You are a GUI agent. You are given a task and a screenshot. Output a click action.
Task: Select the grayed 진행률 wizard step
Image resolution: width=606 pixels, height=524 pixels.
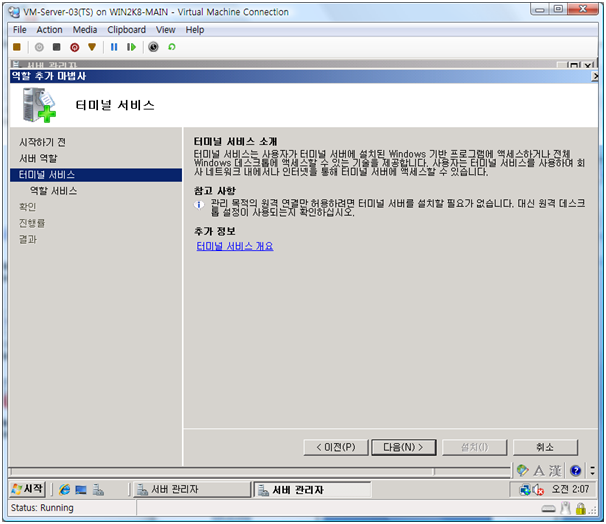click(32, 223)
